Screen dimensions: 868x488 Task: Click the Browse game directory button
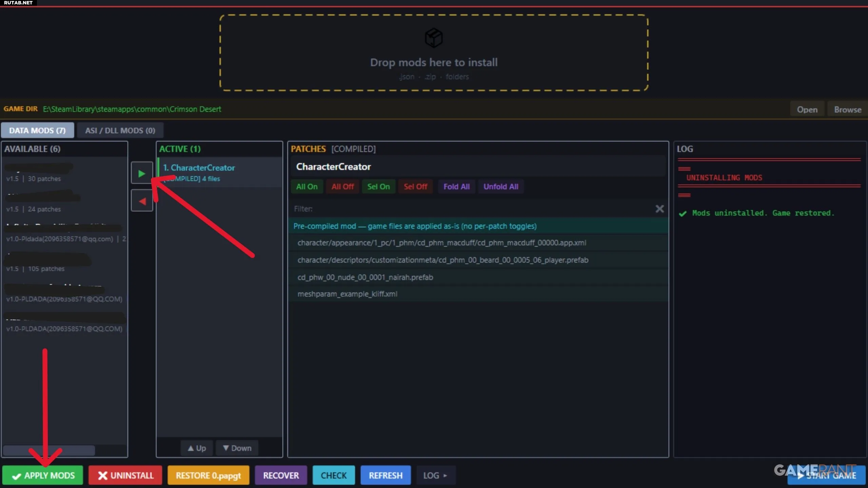[x=847, y=110]
